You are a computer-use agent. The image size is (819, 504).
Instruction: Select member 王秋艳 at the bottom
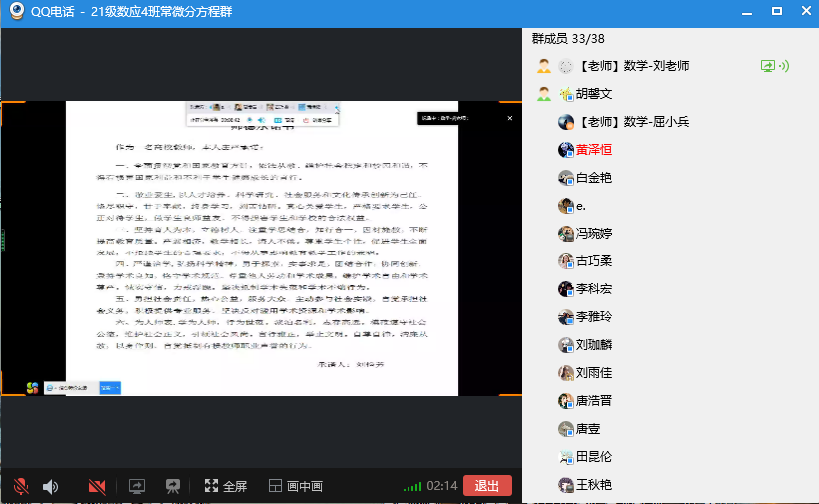tap(593, 485)
